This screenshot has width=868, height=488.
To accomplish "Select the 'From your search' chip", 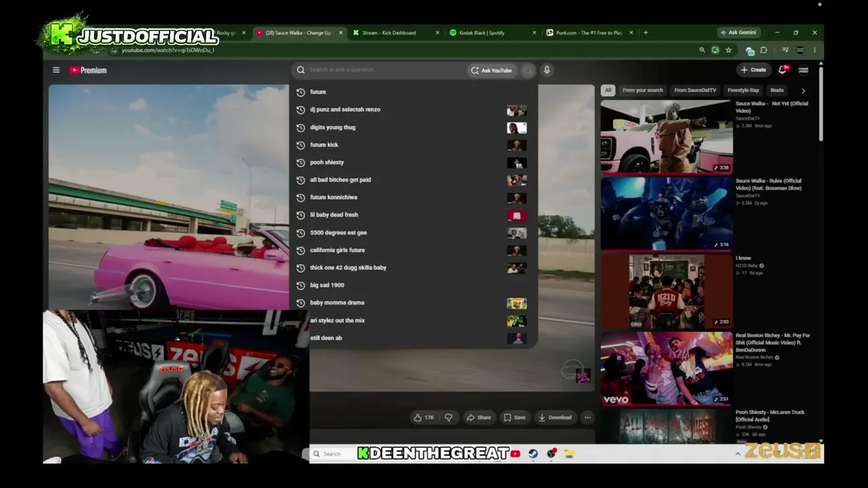I will [x=643, y=90].
